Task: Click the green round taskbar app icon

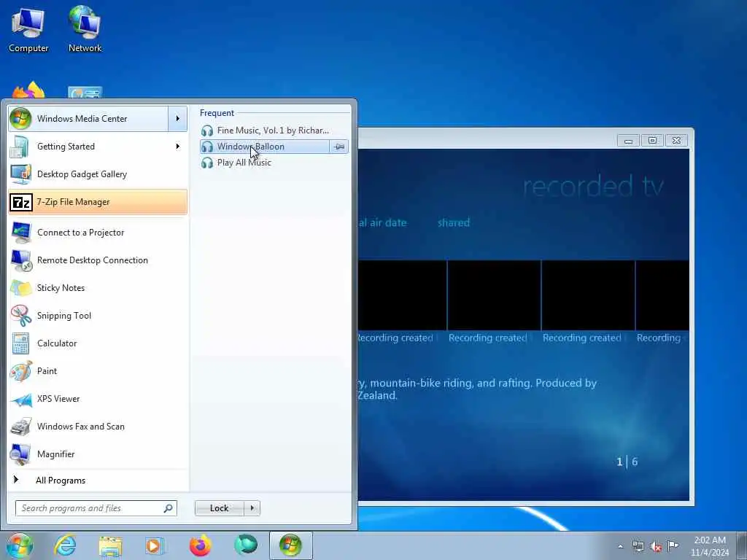Action: (246, 545)
